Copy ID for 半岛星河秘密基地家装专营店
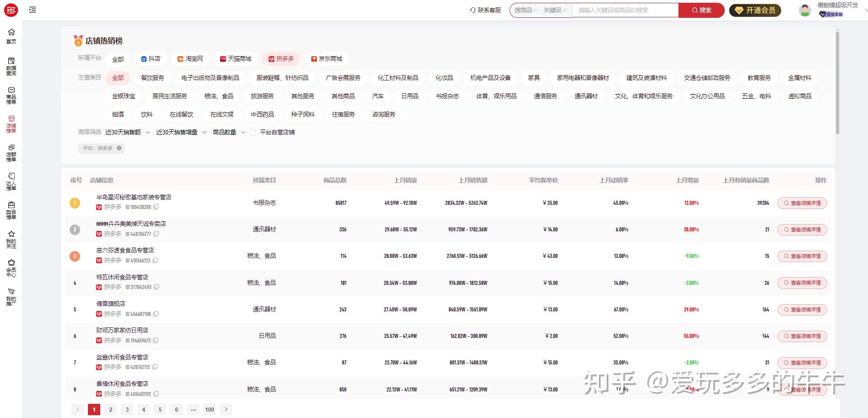868x418 pixels. tap(156, 207)
